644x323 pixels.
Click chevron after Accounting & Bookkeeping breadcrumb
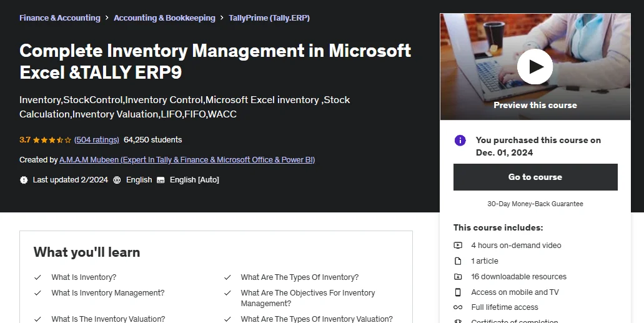(222, 18)
